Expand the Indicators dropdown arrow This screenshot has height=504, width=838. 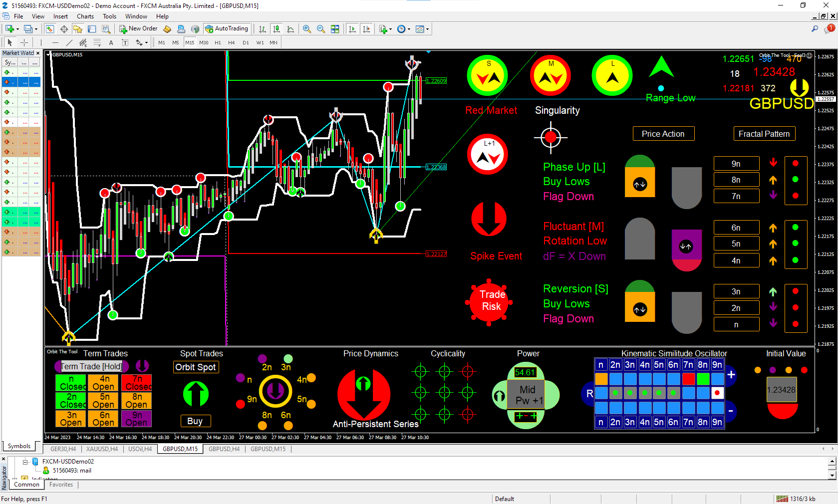(390, 29)
